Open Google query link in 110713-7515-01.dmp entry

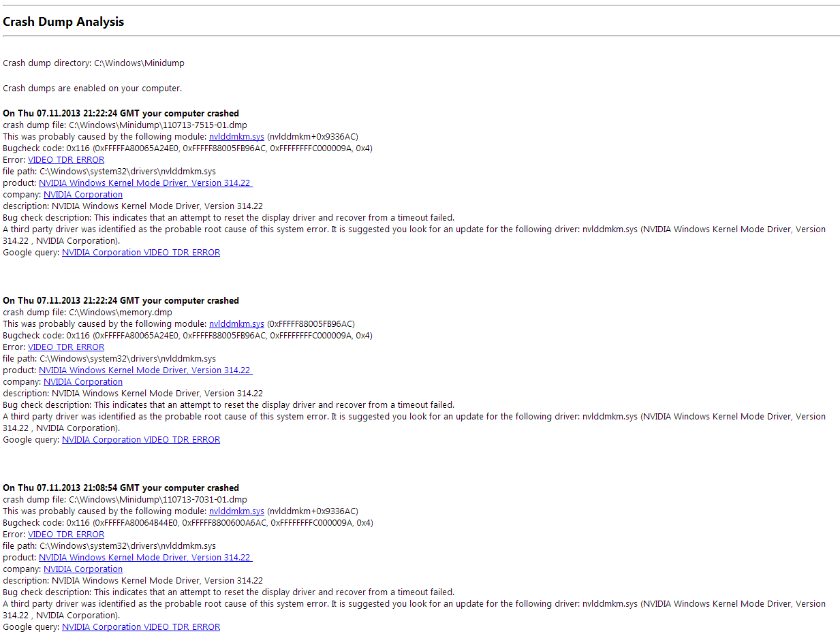click(141, 252)
